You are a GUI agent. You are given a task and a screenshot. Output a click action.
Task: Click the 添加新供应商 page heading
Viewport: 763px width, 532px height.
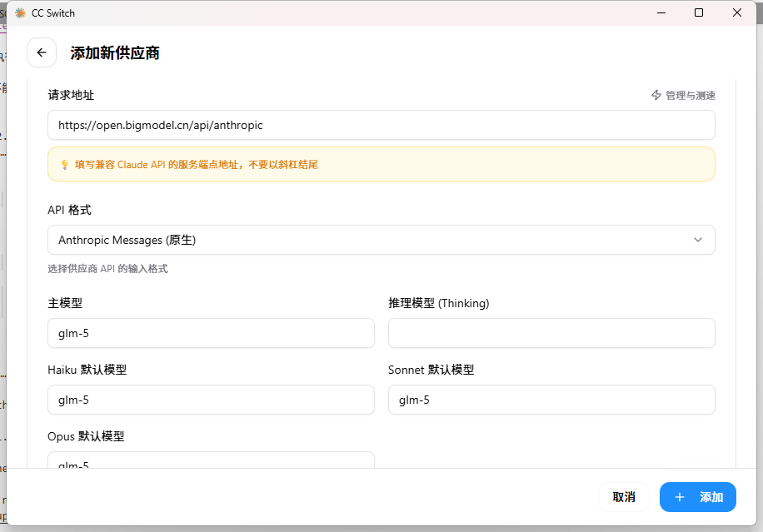click(x=115, y=53)
